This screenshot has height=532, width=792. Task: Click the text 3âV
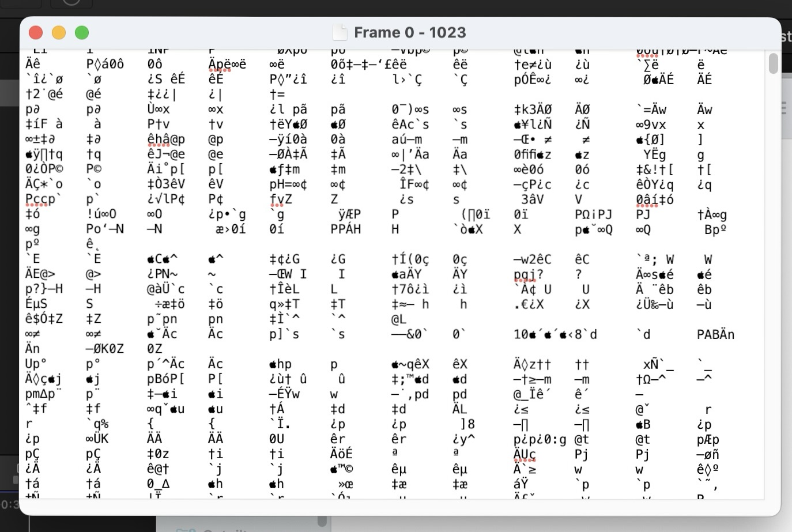[x=533, y=199]
